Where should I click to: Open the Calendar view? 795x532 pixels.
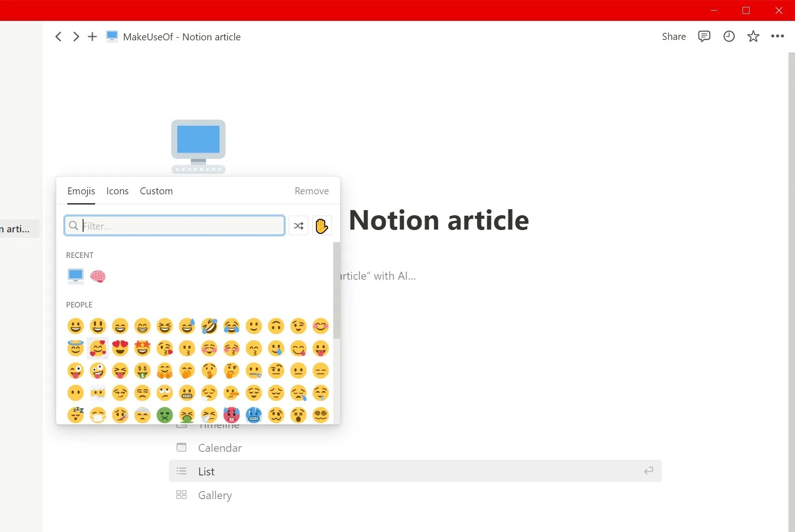[220, 448]
